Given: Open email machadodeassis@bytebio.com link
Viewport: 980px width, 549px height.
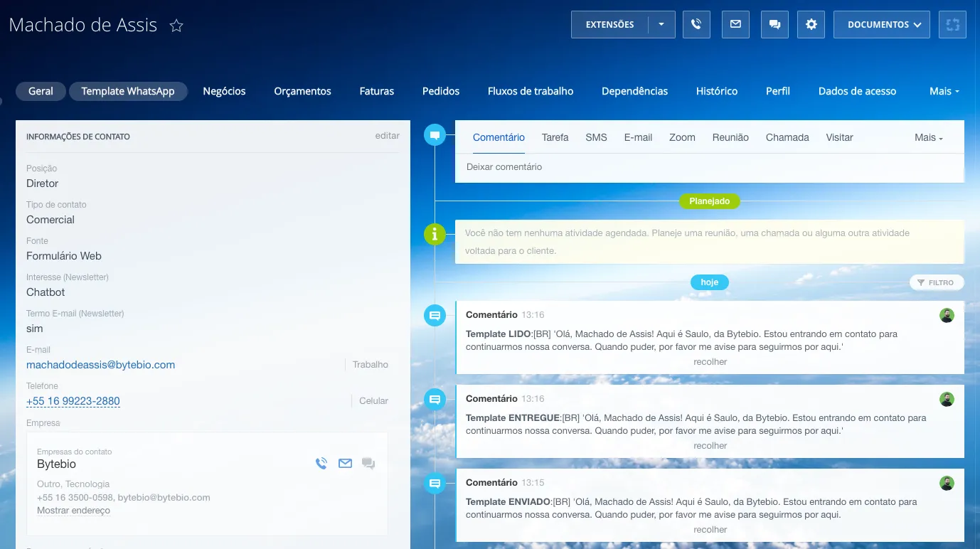Looking at the screenshot, I should (x=100, y=365).
